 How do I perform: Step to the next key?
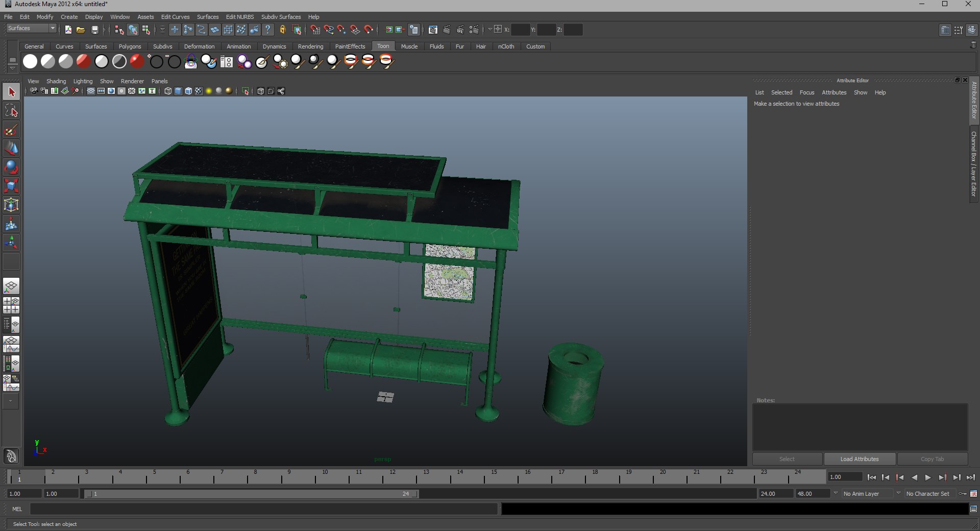(942, 477)
